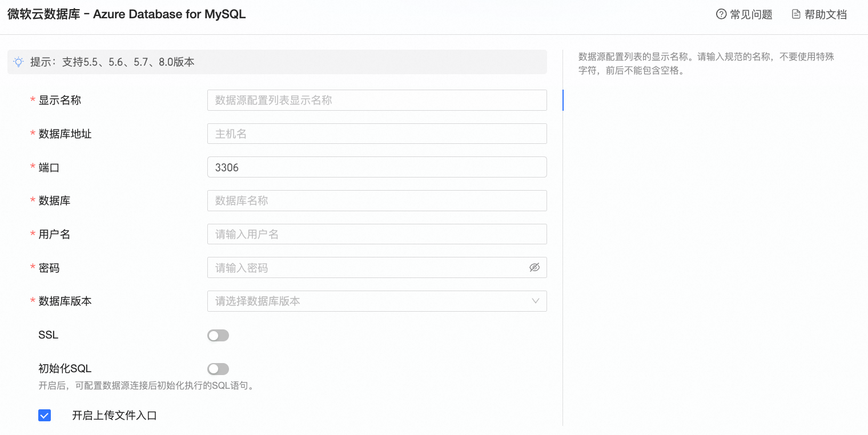Click the page title Azure Database for MySQL
This screenshot has height=435, width=868.
point(170,14)
